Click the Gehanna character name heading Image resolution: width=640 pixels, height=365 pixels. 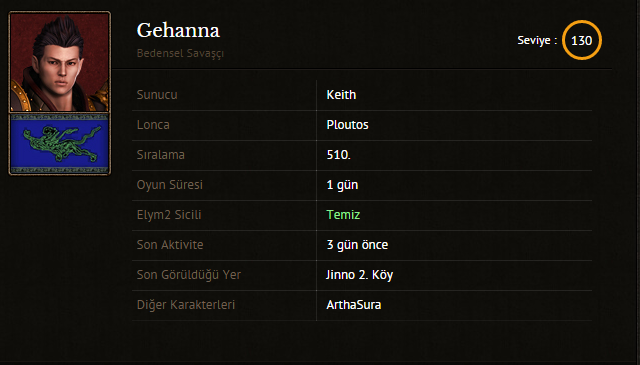click(x=178, y=31)
